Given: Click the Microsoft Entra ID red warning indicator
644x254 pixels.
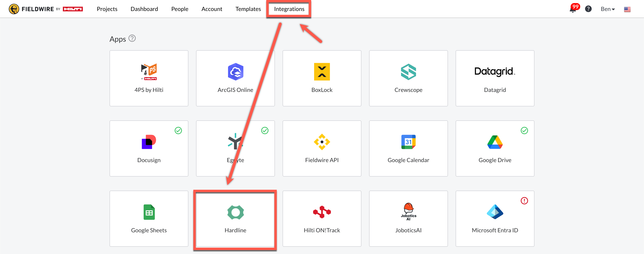Looking at the screenshot, I should (x=524, y=200).
